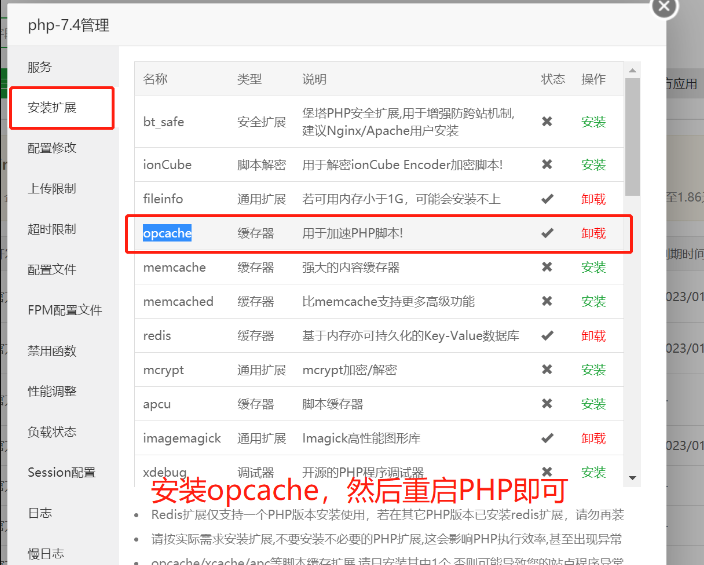Click the 名称 column header

[155, 79]
